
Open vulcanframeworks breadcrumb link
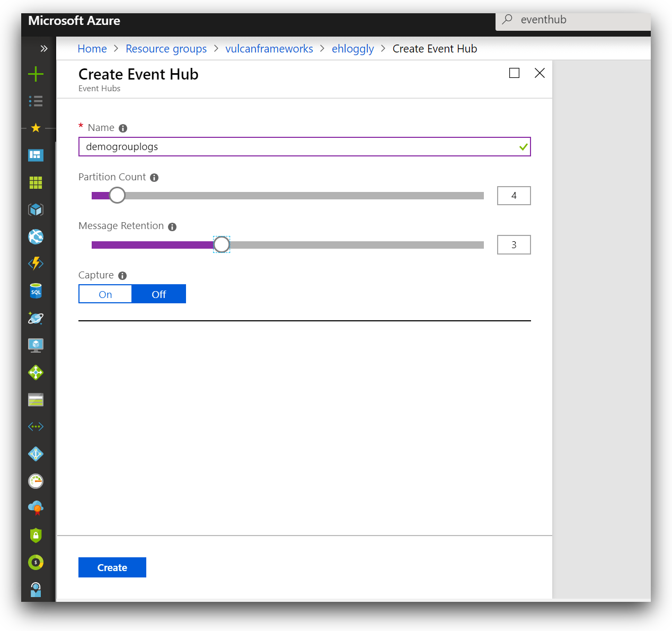(269, 49)
